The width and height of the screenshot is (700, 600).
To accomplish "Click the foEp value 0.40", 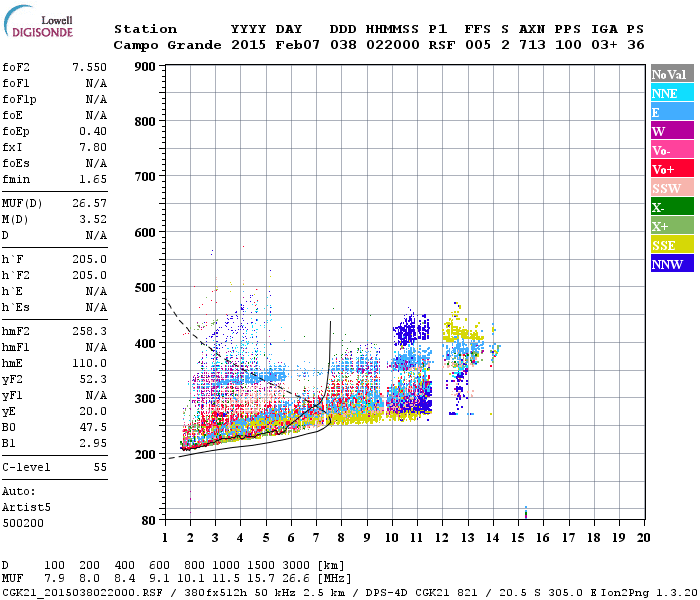I will [x=93, y=131].
